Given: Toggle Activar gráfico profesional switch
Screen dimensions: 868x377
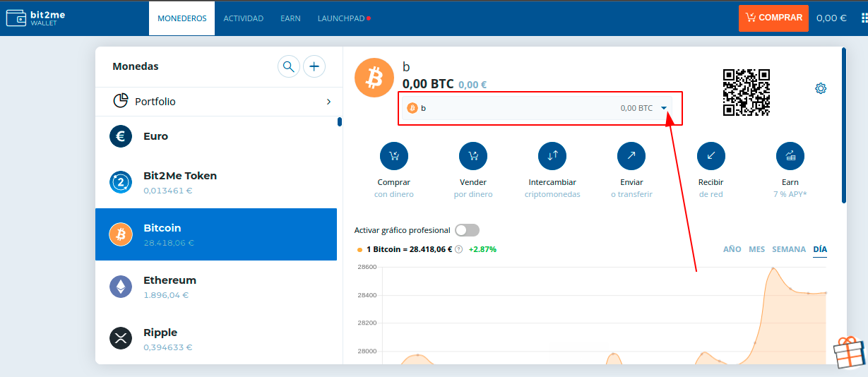Looking at the screenshot, I should click(468, 230).
